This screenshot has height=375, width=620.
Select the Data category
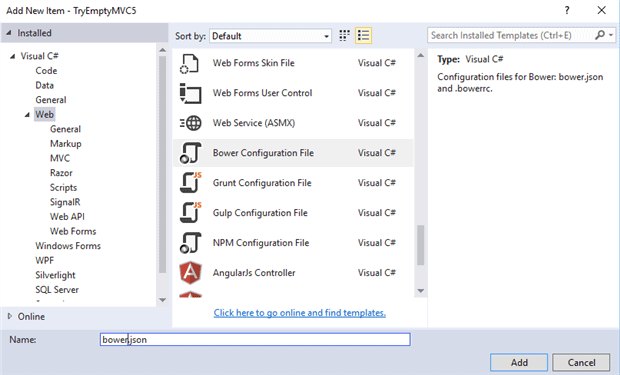(x=44, y=85)
